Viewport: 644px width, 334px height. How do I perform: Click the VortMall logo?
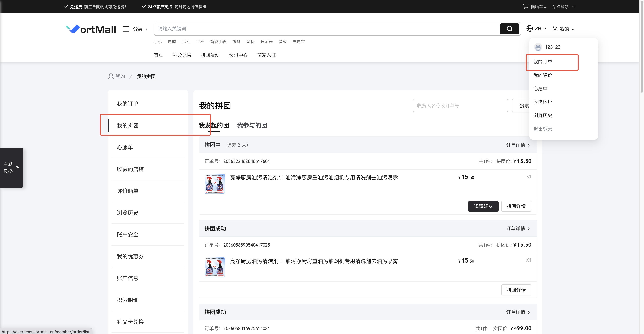91,29
